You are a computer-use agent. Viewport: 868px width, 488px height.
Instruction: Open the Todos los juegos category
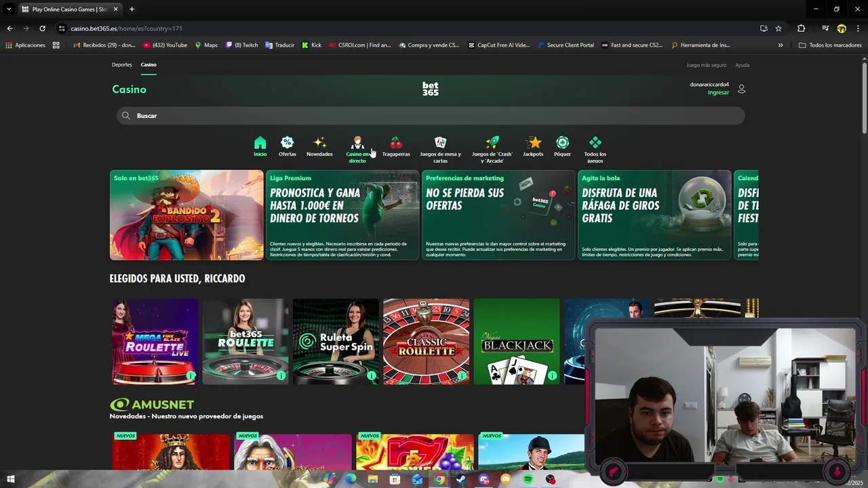[x=595, y=149]
